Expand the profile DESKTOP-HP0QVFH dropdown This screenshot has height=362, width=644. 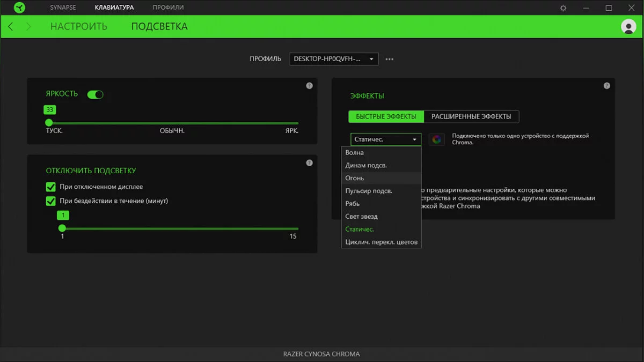pyautogui.click(x=333, y=59)
